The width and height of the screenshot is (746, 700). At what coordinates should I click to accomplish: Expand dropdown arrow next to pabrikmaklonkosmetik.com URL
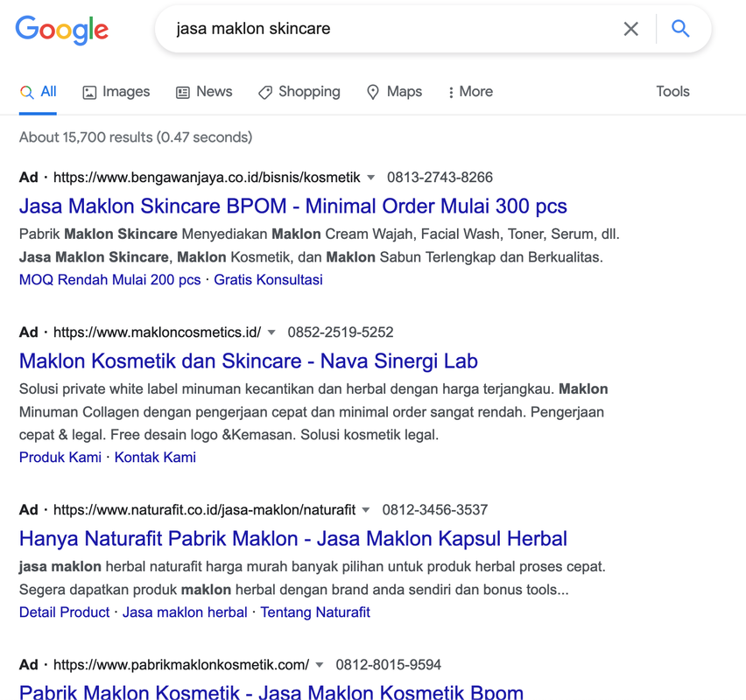coord(320,665)
